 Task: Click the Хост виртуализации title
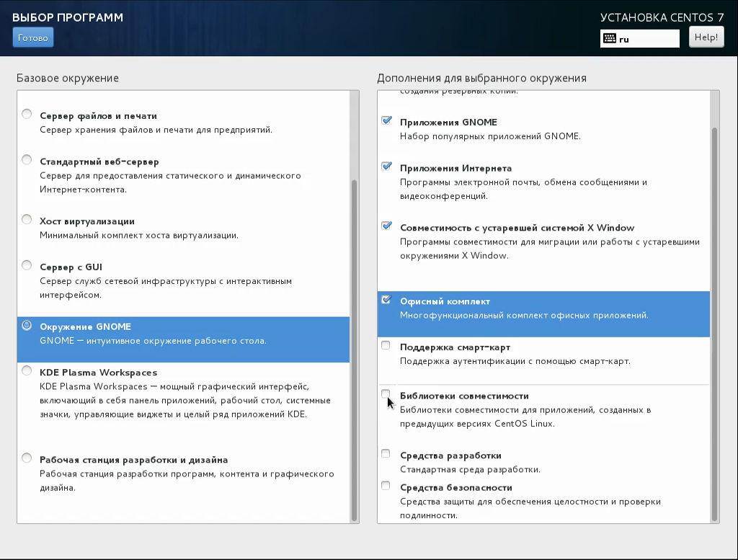(x=87, y=221)
